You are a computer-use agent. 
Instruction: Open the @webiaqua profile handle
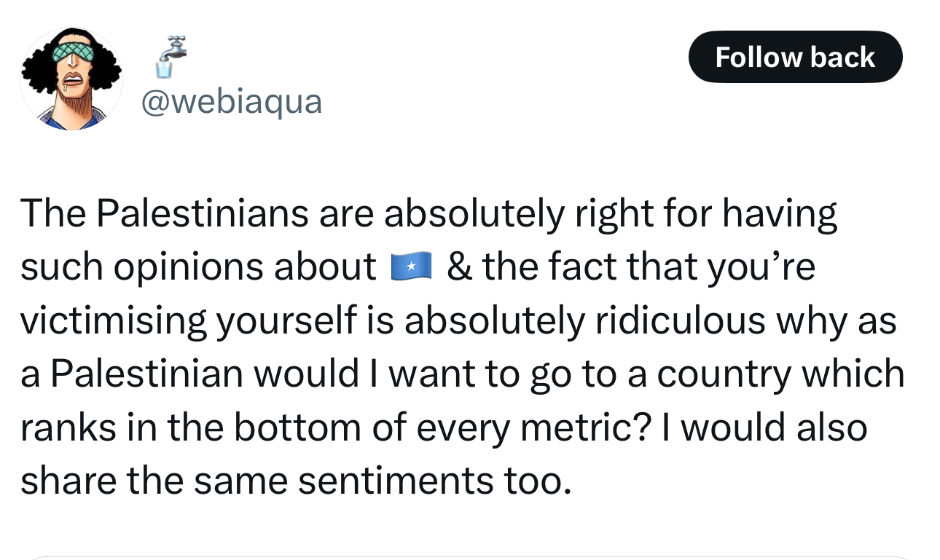pos(231,101)
